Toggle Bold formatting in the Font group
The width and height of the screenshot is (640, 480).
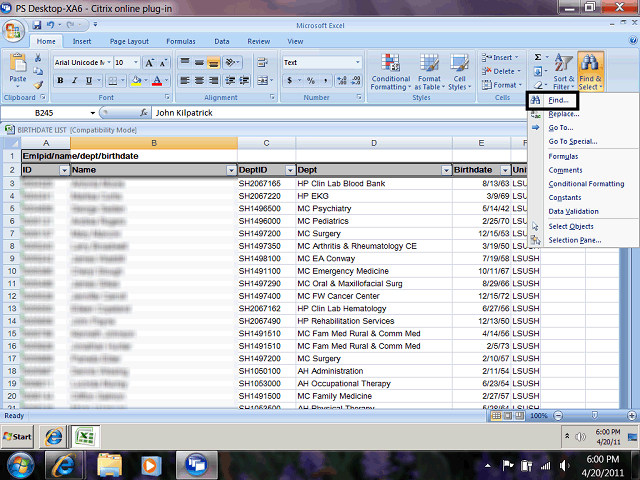coord(60,80)
